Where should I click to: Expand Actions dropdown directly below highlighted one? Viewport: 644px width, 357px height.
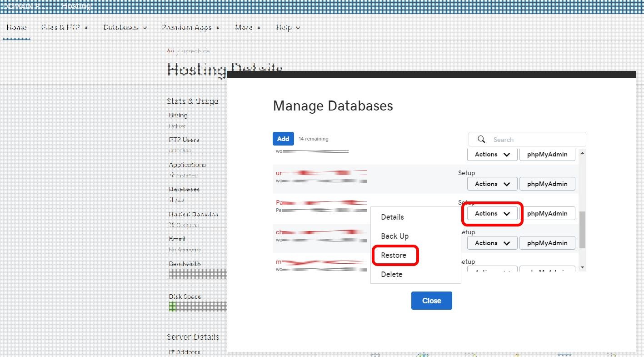pos(492,243)
